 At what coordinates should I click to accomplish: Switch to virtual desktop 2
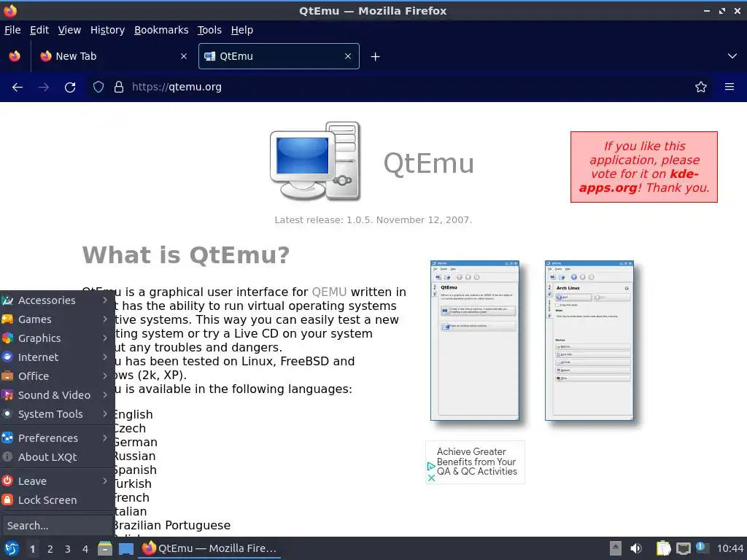pos(50,549)
